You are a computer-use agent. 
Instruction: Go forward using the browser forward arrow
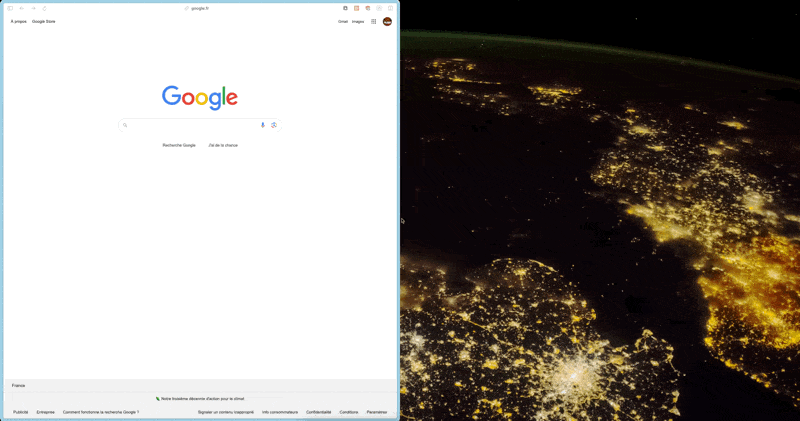click(x=33, y=8)
